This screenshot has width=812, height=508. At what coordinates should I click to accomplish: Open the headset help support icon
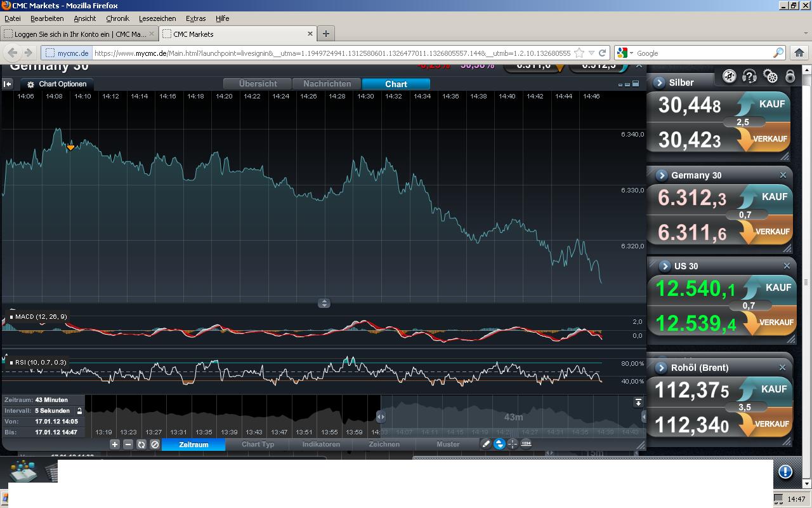(749, 76)
